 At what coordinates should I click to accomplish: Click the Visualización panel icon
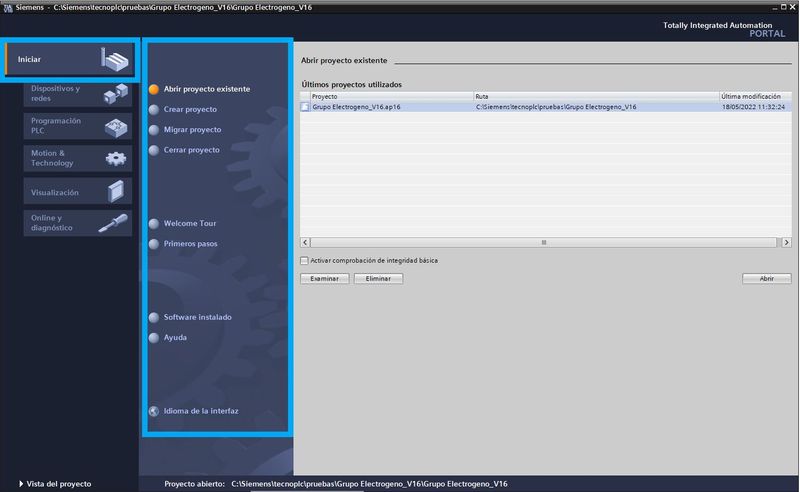(116, 192)
